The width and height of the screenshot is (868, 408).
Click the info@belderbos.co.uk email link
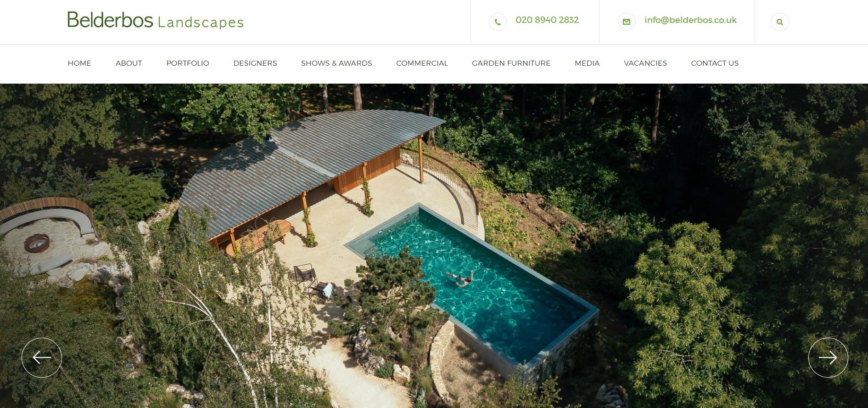(690, 20)
